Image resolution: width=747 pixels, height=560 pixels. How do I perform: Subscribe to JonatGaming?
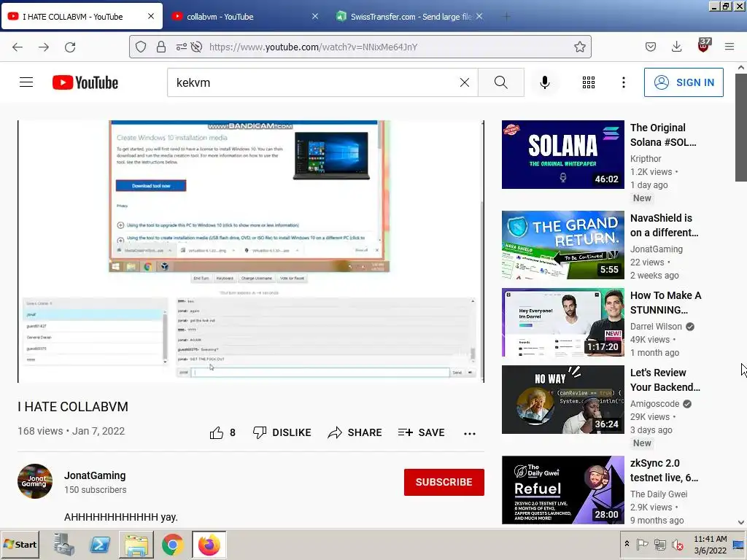point(444,482)
